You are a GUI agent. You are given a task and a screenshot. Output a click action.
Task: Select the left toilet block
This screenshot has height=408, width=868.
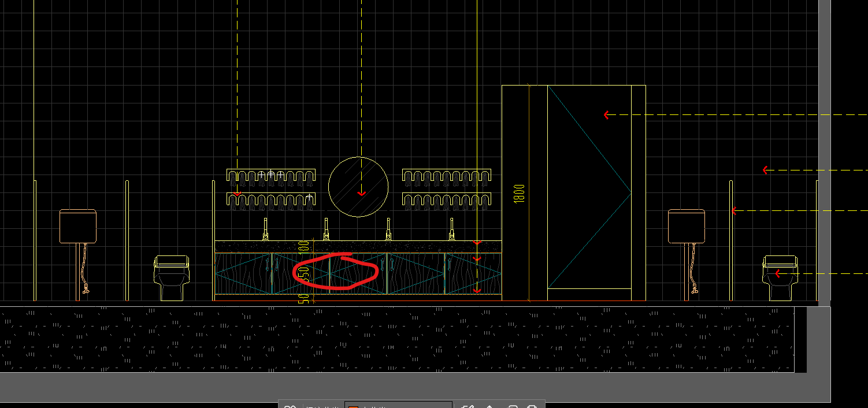coord(172,278)
